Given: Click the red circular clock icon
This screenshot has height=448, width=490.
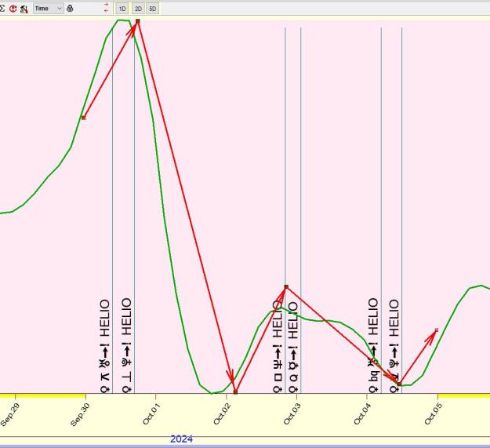Looking at the screenshot, I should (13, 9).
